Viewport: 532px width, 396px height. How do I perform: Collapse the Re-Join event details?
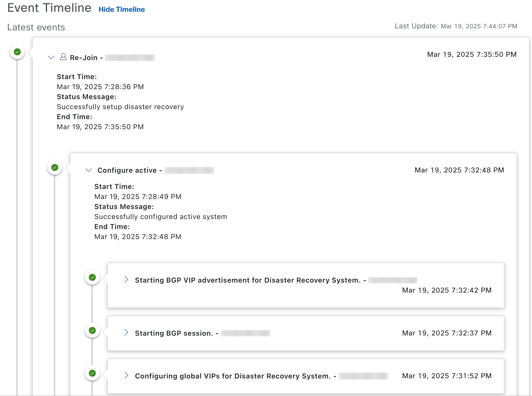coord(51,58)
